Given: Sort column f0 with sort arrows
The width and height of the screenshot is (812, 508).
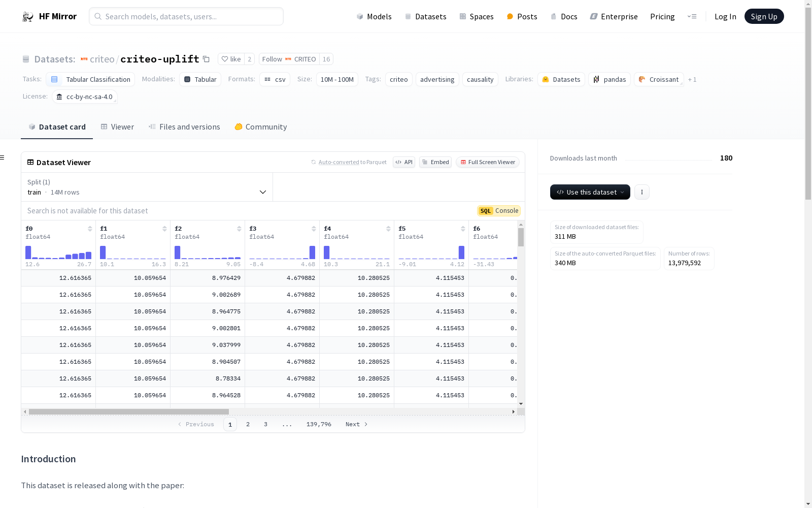Looking at the screenshot, I should point(90,229).
